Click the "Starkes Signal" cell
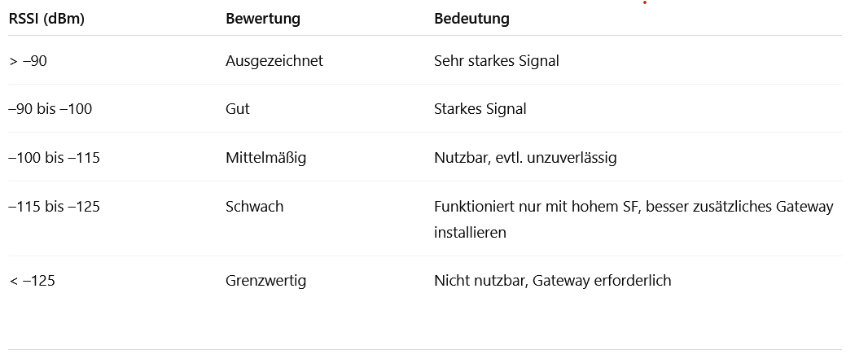The image size is (868, 363). [x=480, y=109]
